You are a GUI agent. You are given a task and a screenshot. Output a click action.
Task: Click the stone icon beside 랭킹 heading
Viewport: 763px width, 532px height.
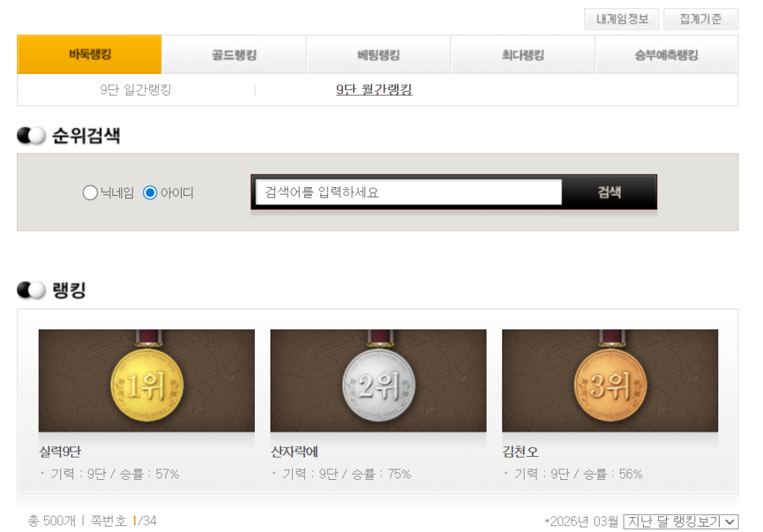[31, 291]
